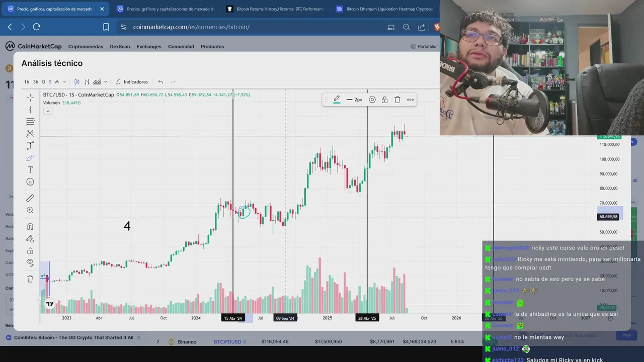Screen dimensions: 644x362
Task: Switch to the daily D timeframe
Action: coord(43,82)
